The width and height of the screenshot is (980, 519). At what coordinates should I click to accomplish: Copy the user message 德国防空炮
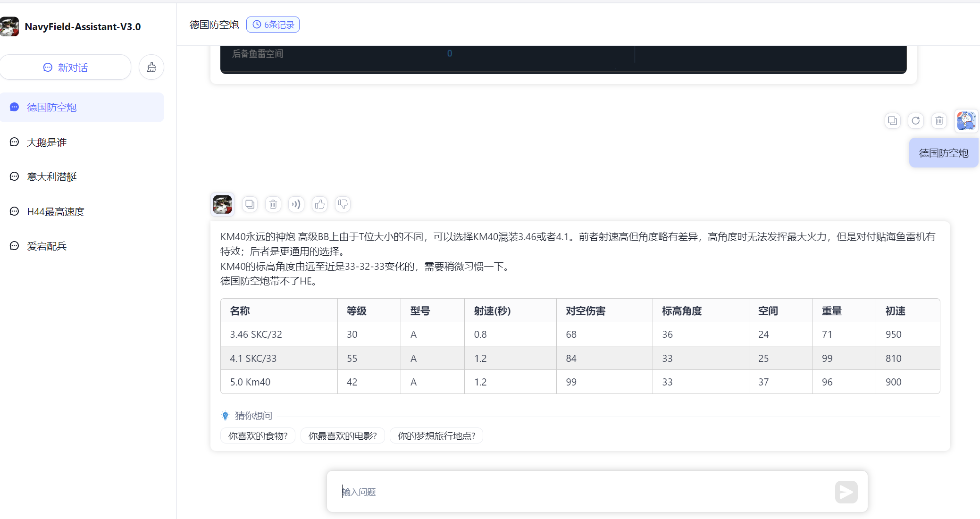(892, 121)
